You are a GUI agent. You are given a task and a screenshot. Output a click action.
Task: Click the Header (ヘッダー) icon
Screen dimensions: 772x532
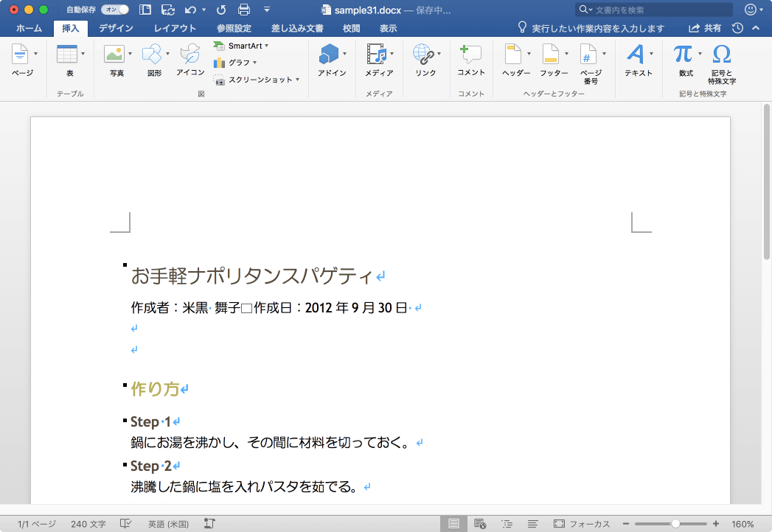pyautogui.click(x=513, y=54)
